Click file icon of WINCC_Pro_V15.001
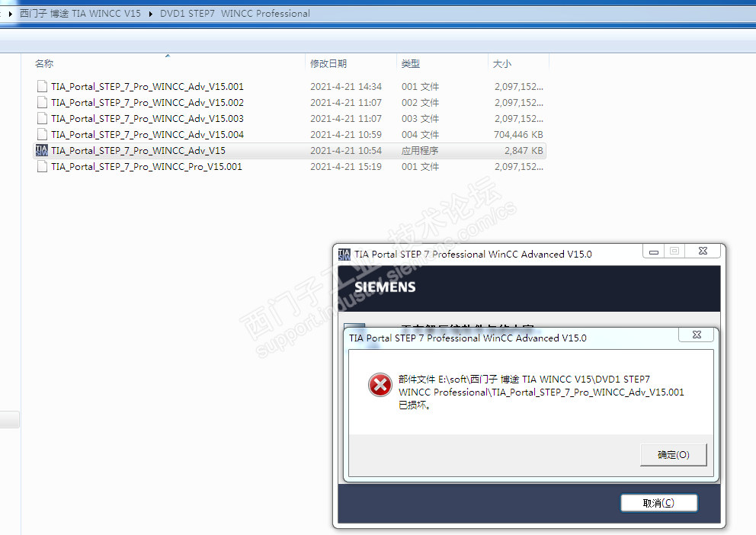 tap(42, 166)
